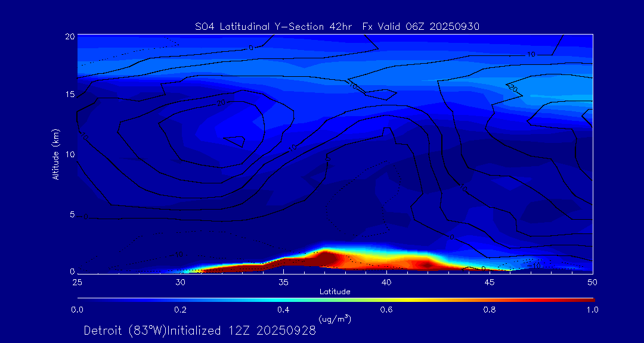
Task: Click the plot title 'SO4 Latitudinal Y-Section 42hr'
Action: pos(274,27)
